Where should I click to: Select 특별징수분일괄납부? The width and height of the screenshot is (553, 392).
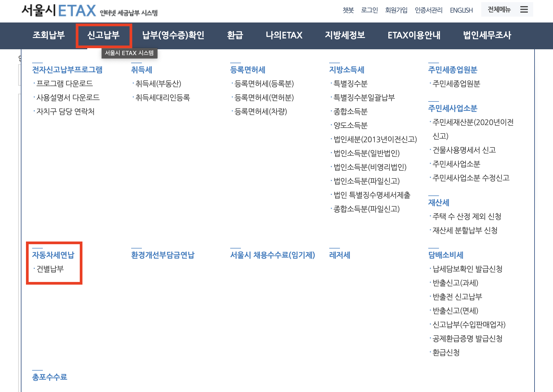pyautogui.click(x=364, y=97)
